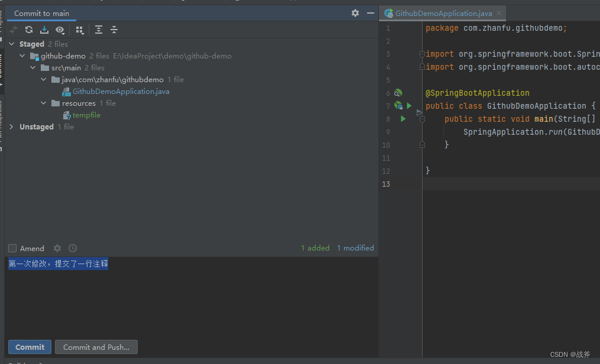Click the Commit and Push button
Viewport: 600px width, 364px height.
click(x=96, y=347)
